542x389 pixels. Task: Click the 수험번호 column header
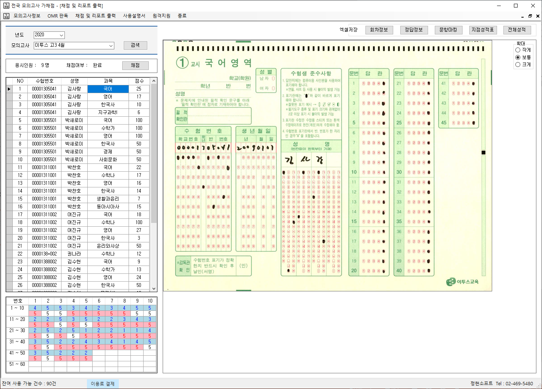point(45,81)
